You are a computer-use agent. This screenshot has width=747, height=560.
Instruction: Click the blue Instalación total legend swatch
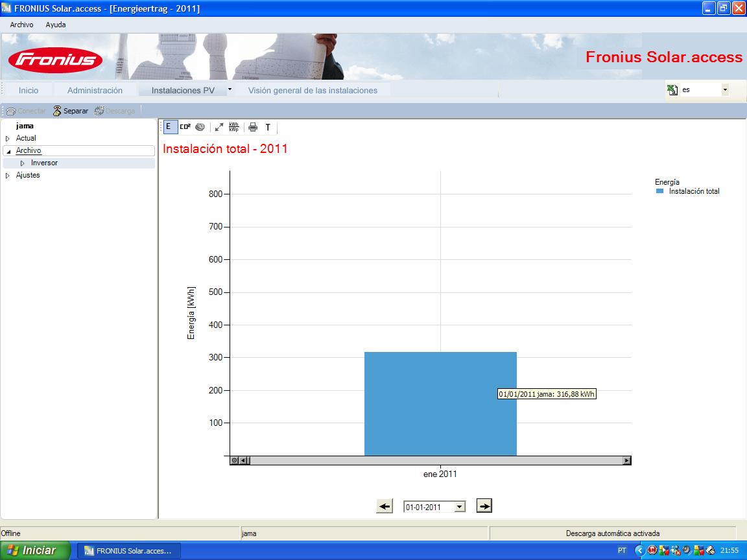(x=660, y=191)
